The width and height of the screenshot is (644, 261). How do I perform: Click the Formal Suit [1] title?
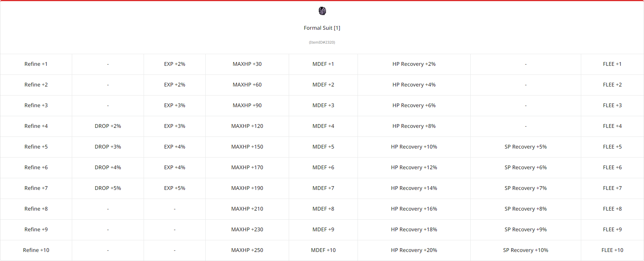[322, 28]
